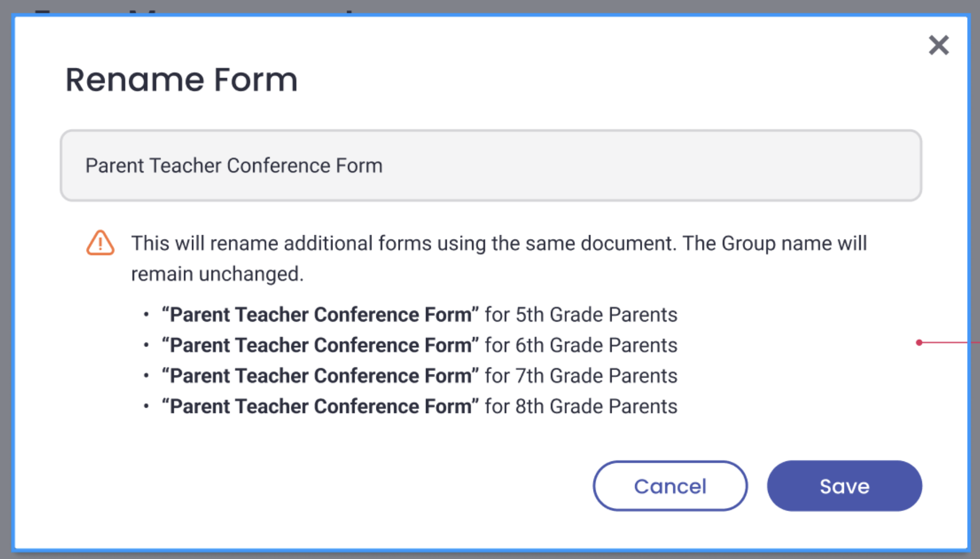The height and width of the screenshot is (559, 980).
Task: Select the 6th Grade Parents list entry
Action: (419, 345)
